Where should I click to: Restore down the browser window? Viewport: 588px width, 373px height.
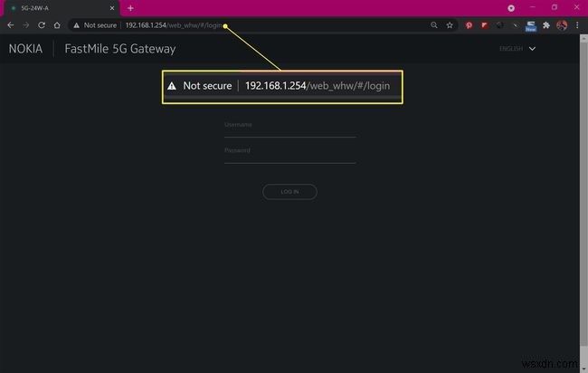[555, 7]
